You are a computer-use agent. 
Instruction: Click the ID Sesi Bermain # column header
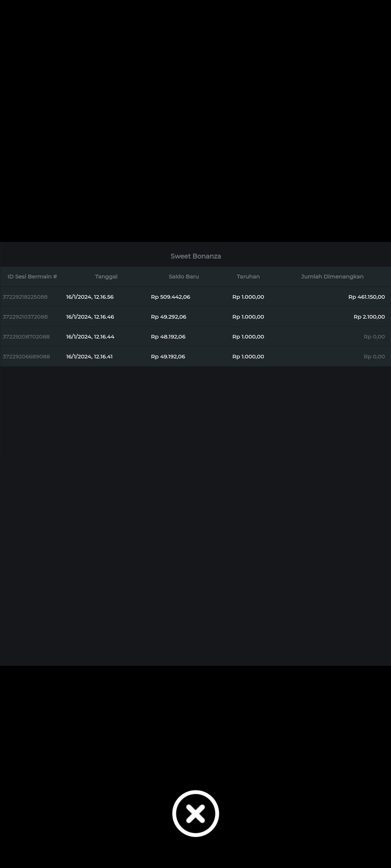[32, 276]
